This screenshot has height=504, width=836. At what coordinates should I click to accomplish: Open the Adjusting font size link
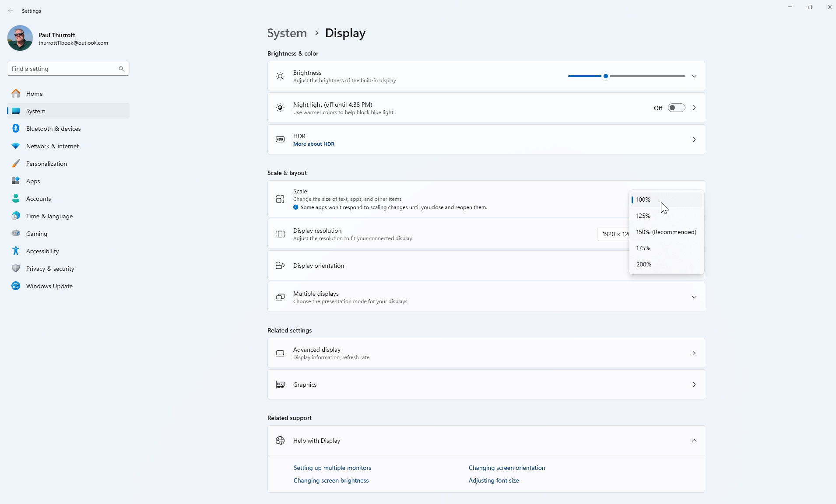point(494,480)
